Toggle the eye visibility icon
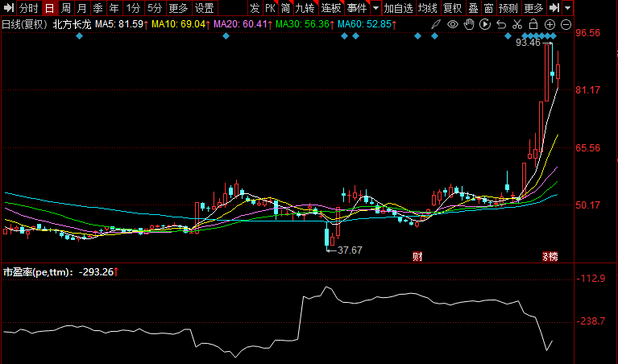 [453, 24]
